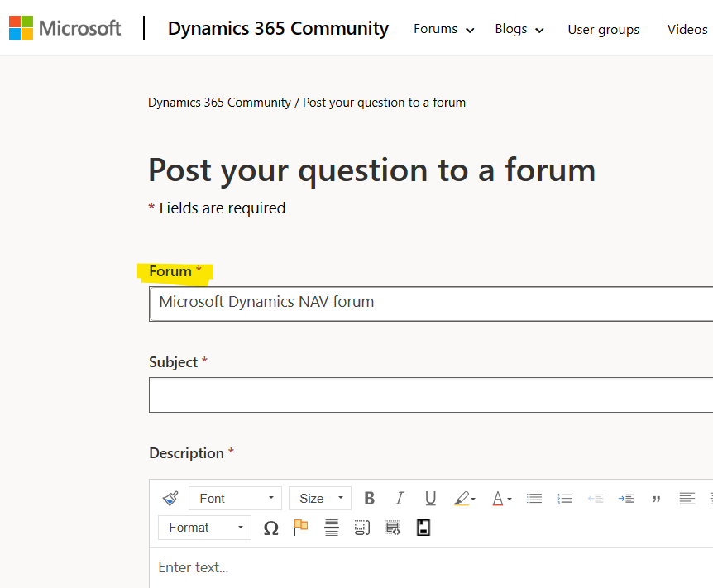The image size is (713, 588).
Task: Click the select-all editor icon
Action: 362,528
